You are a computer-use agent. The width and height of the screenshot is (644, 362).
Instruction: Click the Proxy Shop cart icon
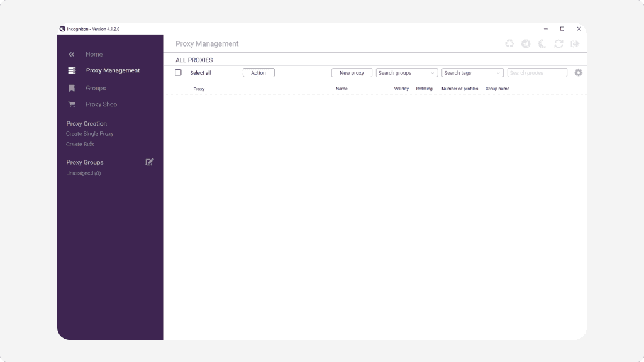coord(72,104)
